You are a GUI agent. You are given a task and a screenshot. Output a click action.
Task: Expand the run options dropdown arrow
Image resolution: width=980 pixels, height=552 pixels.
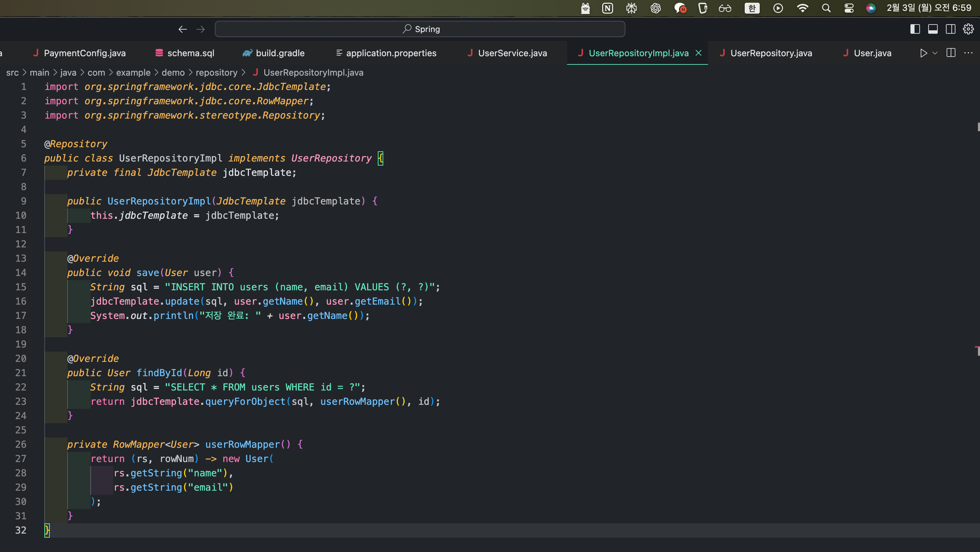935,53
